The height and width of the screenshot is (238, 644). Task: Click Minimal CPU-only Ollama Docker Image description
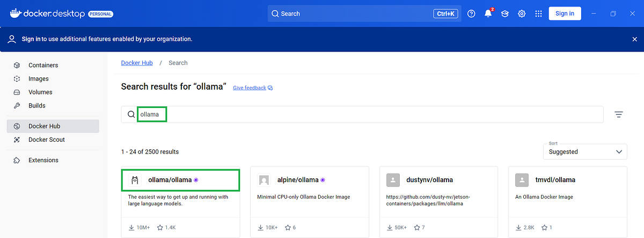pyautogui.click(x=304, y=197)
